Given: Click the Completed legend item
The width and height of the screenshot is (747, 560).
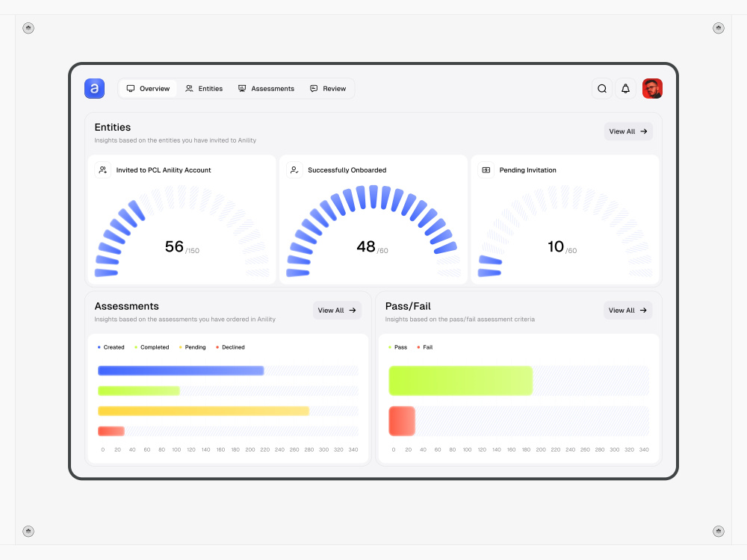Looking at the screenshot, I should (x=152, y=347).
